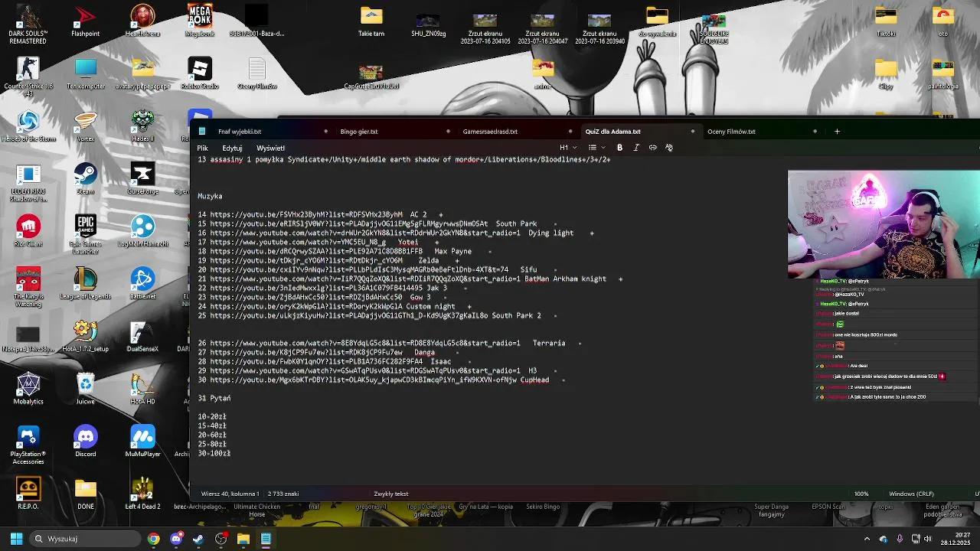Screen dimensions: 980x551
Task: Open the DualSenseX desktop shortcut
Action: point(142,337)
